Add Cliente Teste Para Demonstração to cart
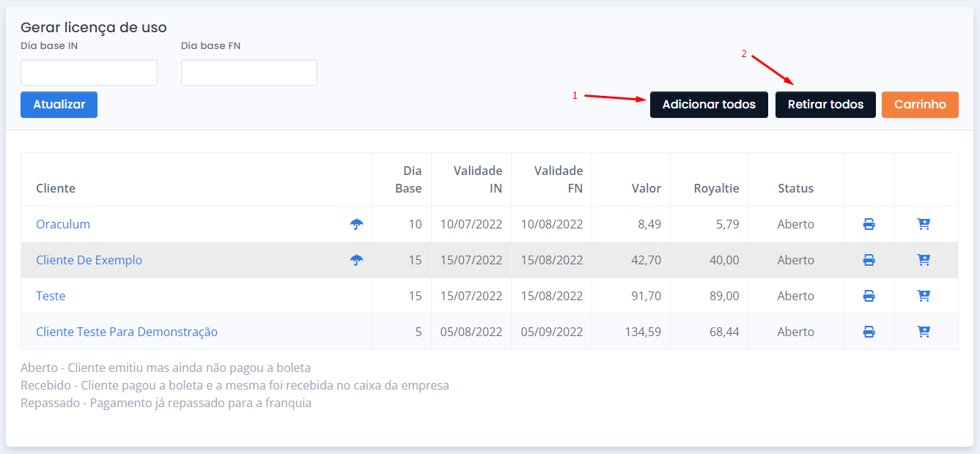The width and height of the screenshot is (980, 454). pyautogui.click(x=924, y=332)
